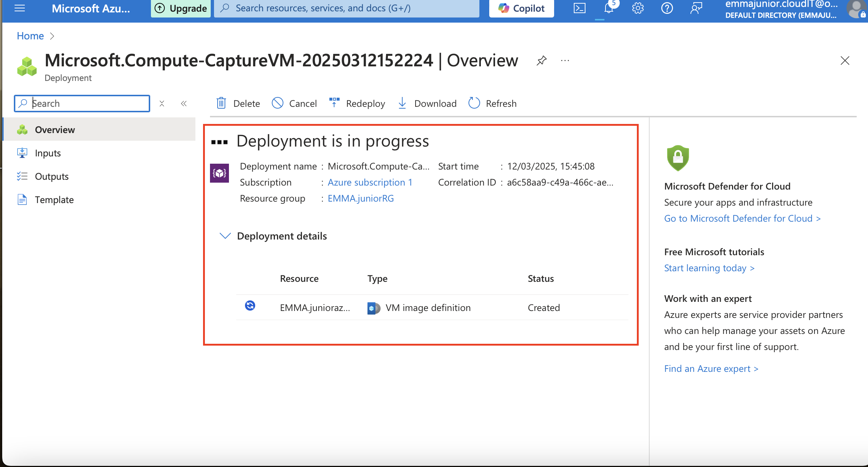
Task: Click the Correlation ID value
Action: click(x=560, y=182)
